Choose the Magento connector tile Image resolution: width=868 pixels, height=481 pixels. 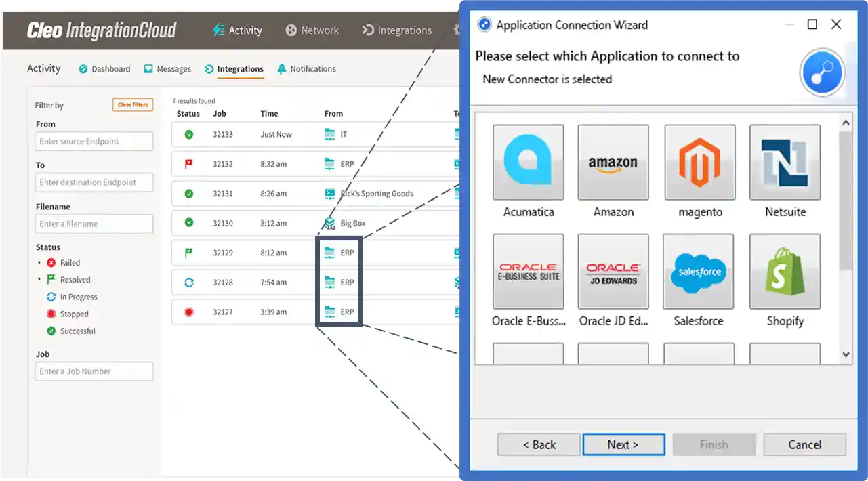[x=699, y=161]
